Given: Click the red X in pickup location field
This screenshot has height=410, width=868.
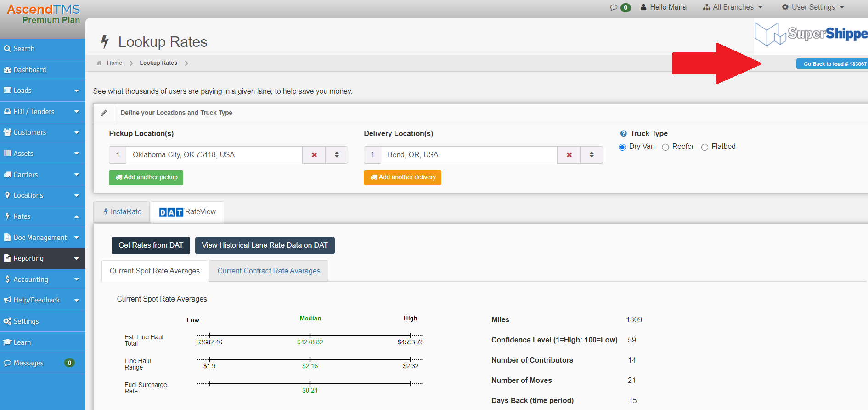Looking at the screenshot, I should [x=314, y=155].
